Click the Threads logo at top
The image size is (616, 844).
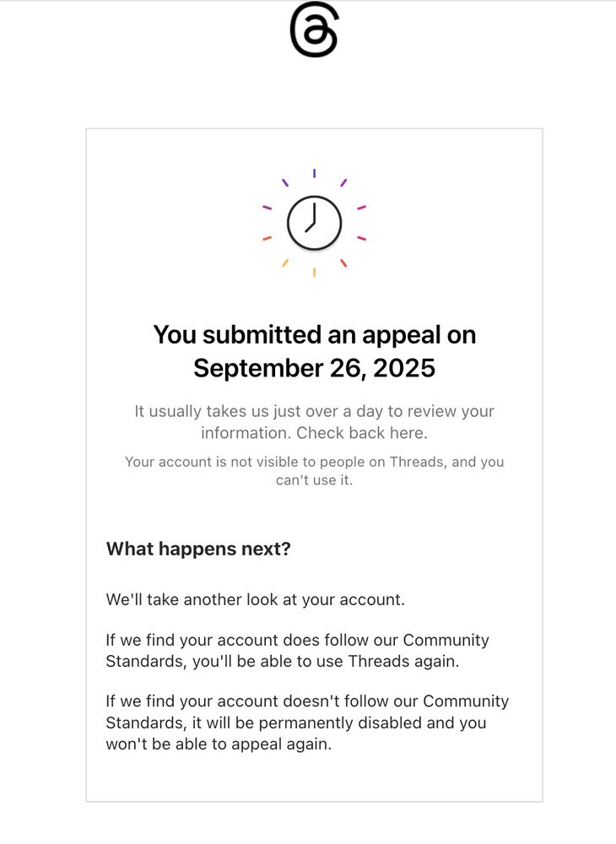coord(314,29)
